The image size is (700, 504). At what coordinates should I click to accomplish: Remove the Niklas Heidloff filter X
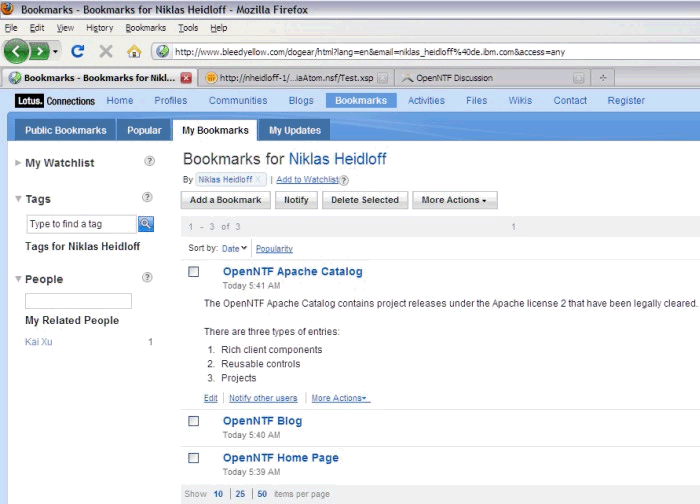click(258, 179)
